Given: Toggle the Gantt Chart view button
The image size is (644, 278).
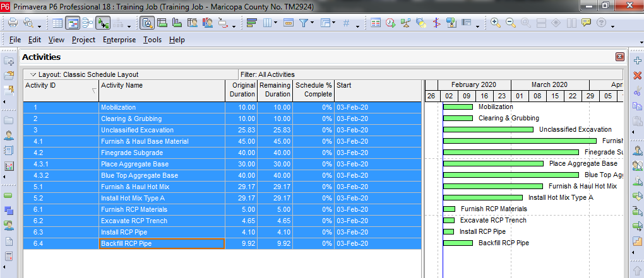Looking at the screenshot, I should click(73, 23).
